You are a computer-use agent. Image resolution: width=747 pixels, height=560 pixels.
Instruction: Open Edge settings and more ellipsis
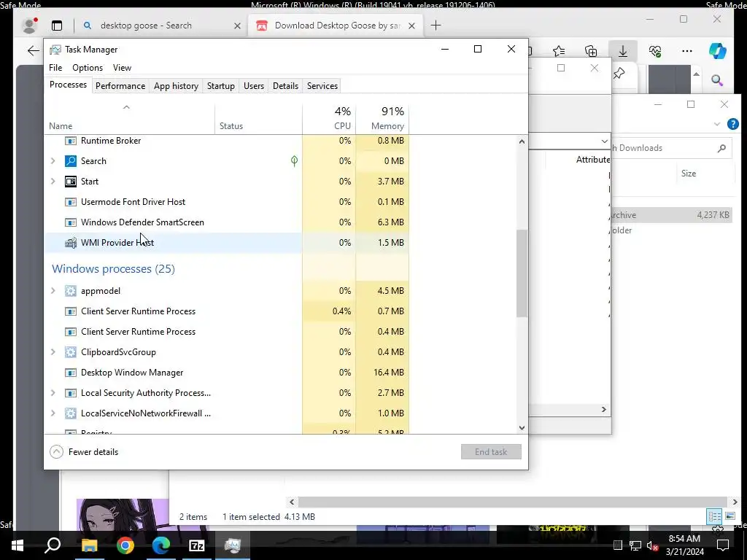point(687,51)
